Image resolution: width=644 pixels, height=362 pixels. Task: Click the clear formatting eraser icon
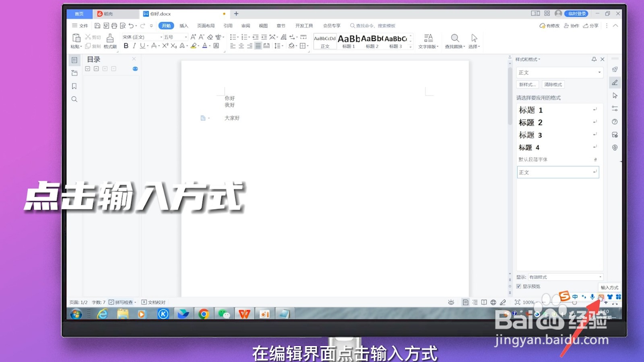[210, 37]
